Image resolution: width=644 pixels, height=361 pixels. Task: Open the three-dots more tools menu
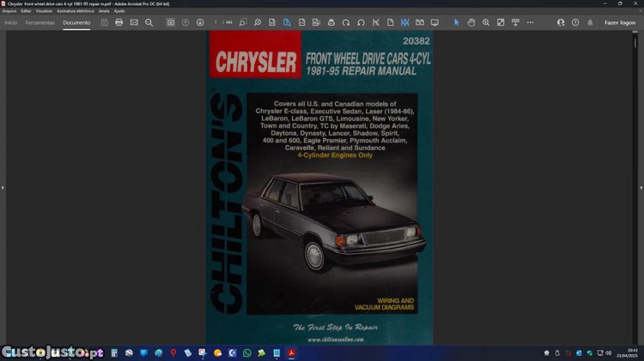(x=530, y=22)
